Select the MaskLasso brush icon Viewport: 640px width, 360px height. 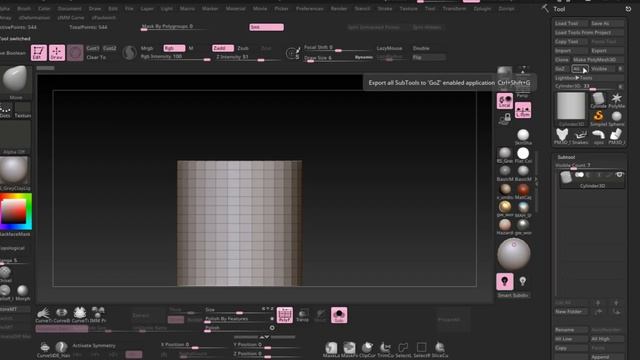click(331, 349)
